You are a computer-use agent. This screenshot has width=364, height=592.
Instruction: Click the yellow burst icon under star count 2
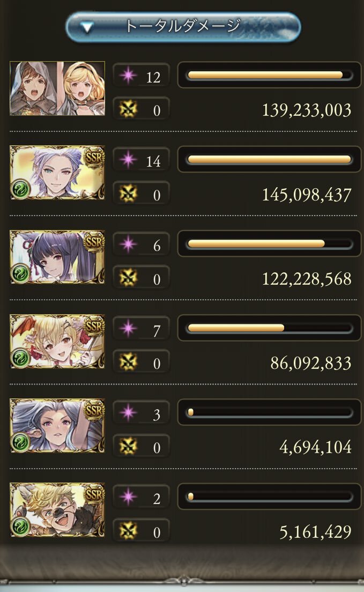click(128, 531)
